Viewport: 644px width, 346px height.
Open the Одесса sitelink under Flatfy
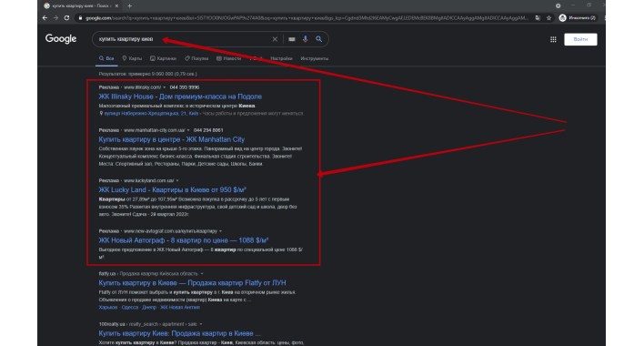click(x=130, y=308)
